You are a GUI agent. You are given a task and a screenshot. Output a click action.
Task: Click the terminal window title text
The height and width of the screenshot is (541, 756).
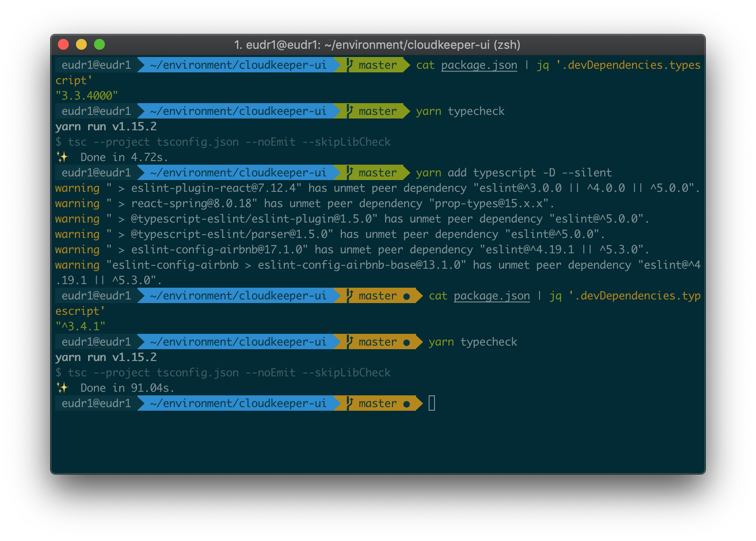[x=377, y=45]
